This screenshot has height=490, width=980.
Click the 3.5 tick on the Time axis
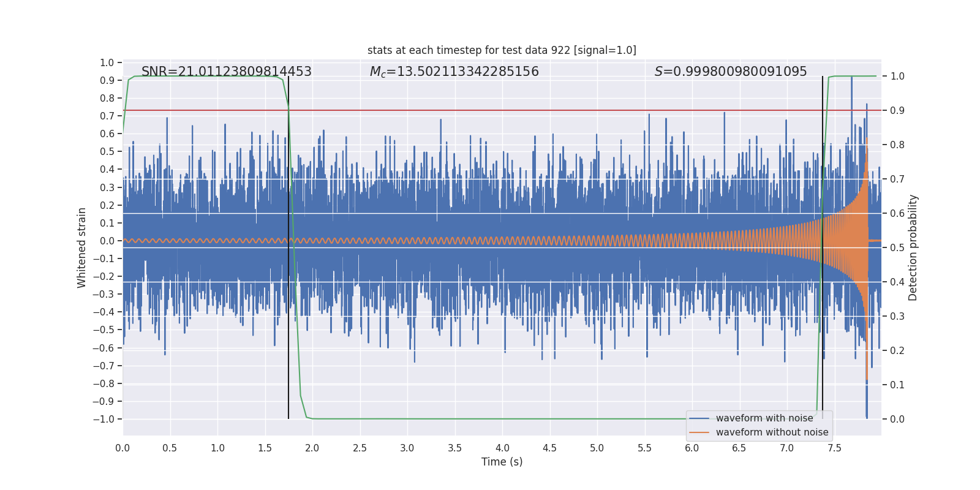tap(454, 448)
